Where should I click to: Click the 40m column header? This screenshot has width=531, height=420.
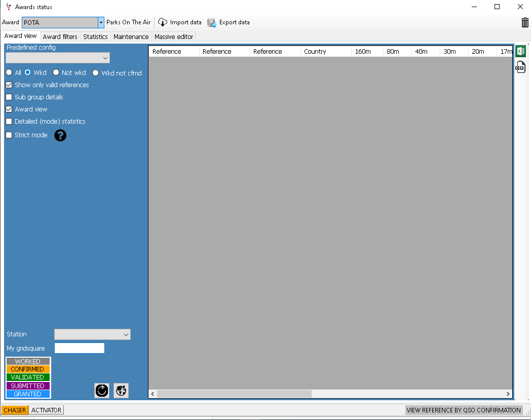(x=425, y=52)
